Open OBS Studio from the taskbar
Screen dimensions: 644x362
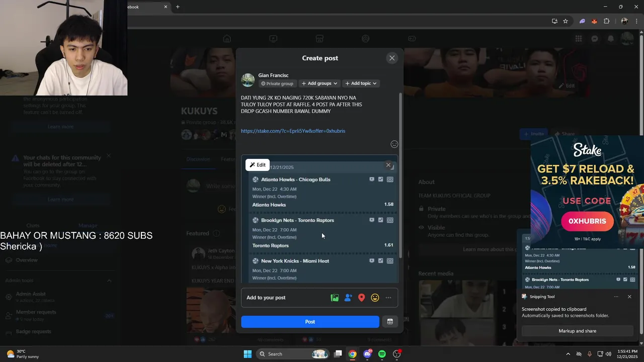tap(396, 354)
